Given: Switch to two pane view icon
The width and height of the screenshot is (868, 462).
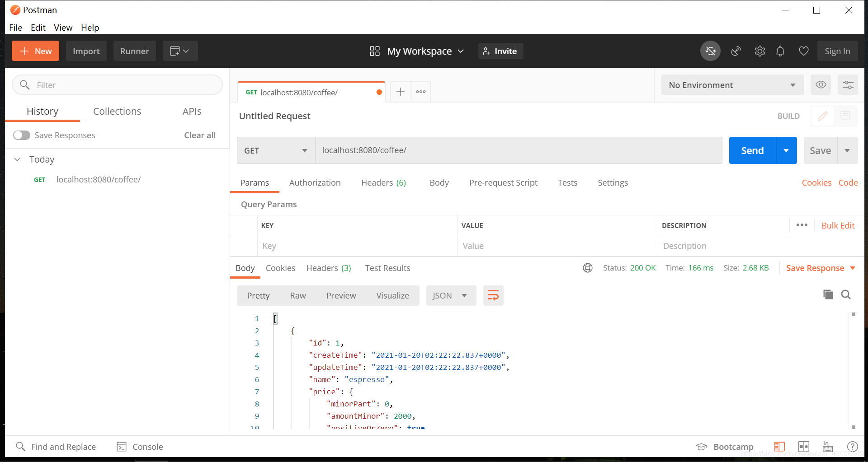Looking at the screenshot, I should click(x=804, y=447).
